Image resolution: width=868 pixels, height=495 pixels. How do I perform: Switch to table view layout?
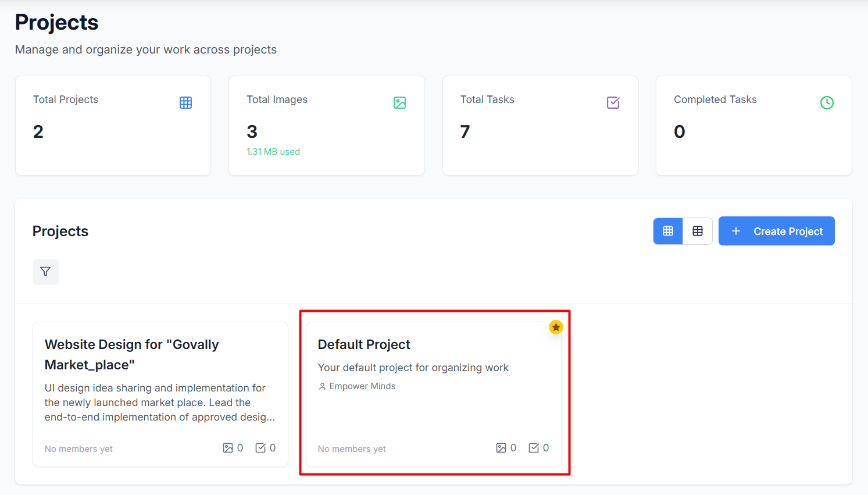point(698,231)
